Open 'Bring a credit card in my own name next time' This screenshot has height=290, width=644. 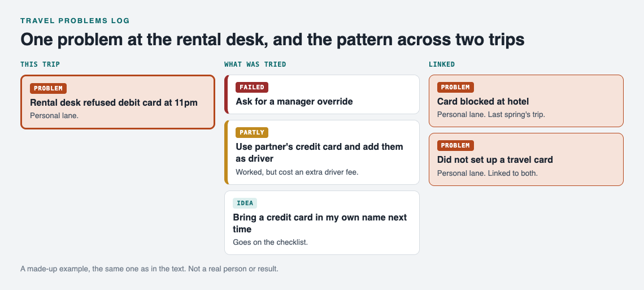[320, 223]
